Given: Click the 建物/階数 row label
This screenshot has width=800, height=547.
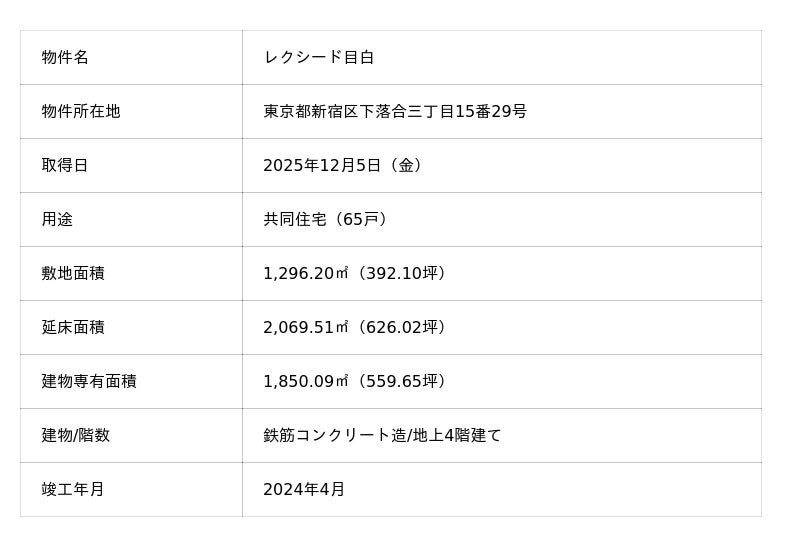Looking at the screenshot, I should click(76, 436).
